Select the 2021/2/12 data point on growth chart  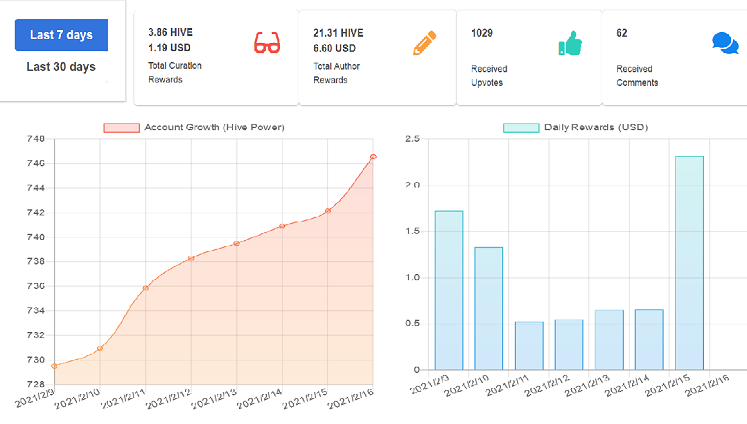(191, 259)
